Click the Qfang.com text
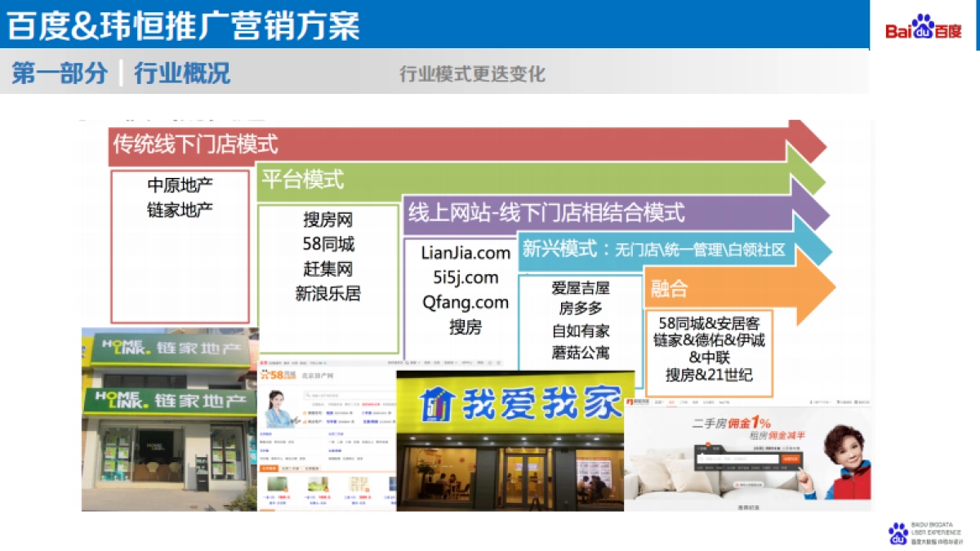The image size is (980, 551). click(465, 302)
